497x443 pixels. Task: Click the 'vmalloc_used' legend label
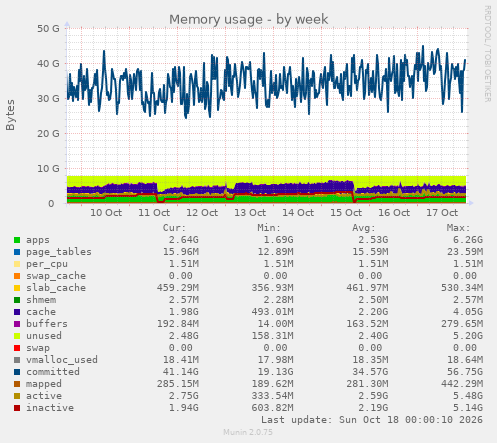click(x=62, y=360)
